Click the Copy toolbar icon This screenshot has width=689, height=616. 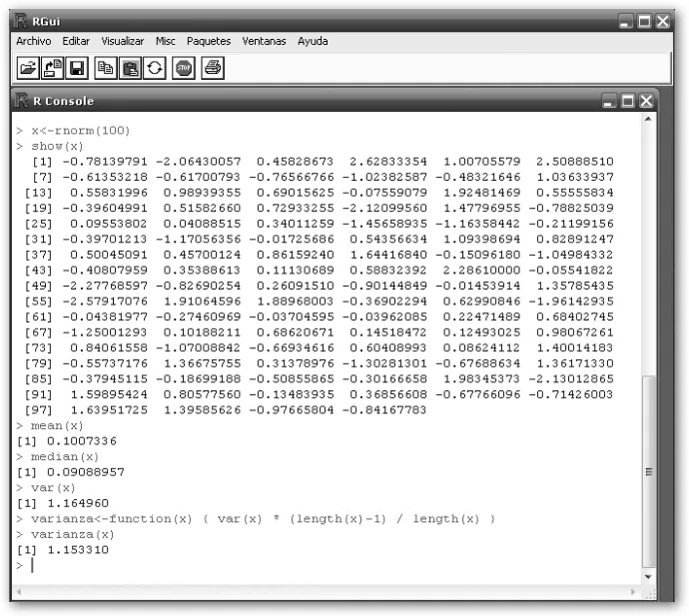(x=106, y=68)
